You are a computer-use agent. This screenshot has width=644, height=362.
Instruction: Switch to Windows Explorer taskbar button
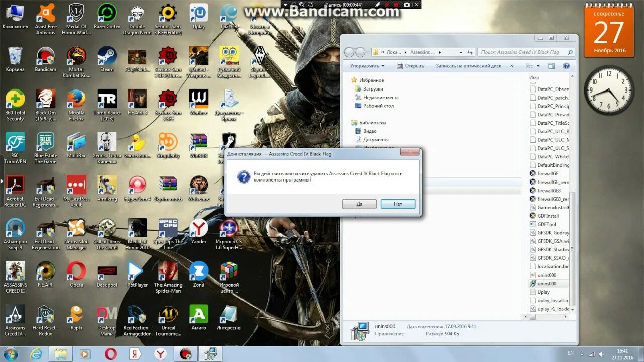(61, 354)
